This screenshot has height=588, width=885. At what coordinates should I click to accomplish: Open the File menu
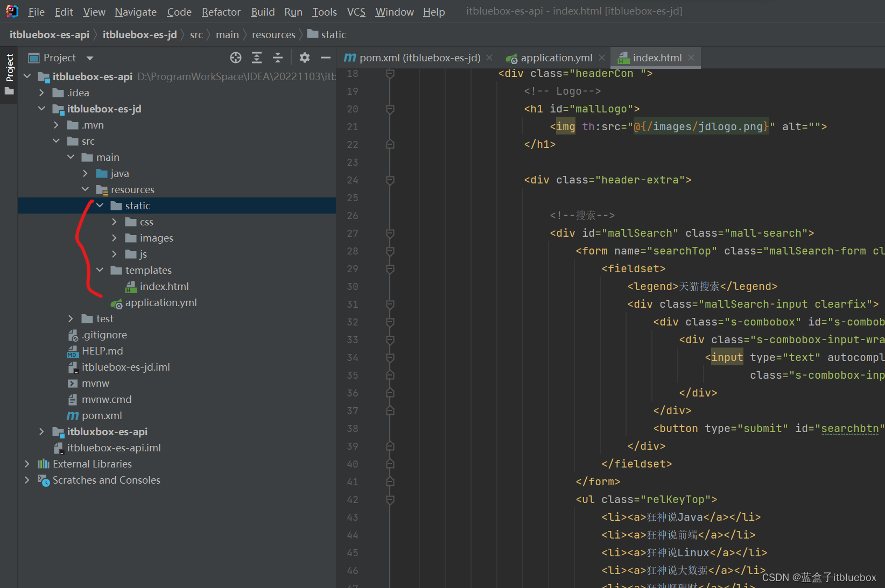point(36,12)
